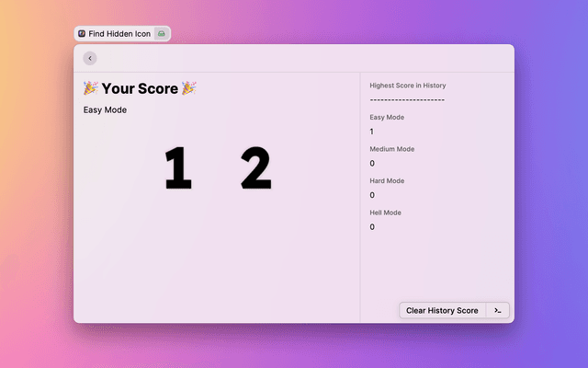Click the large score digit 1
The height and width of the screenshot is (368, 588).
(177, 169)
